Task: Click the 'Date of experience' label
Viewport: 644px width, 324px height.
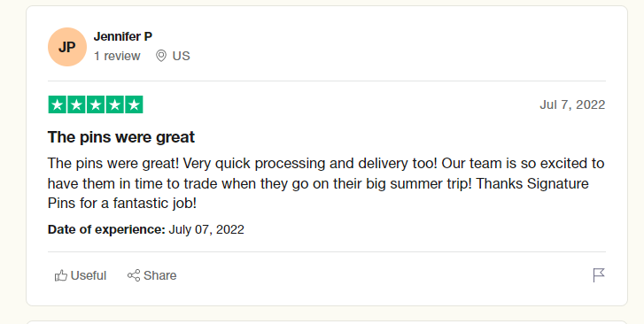Action: pos(106,229)
